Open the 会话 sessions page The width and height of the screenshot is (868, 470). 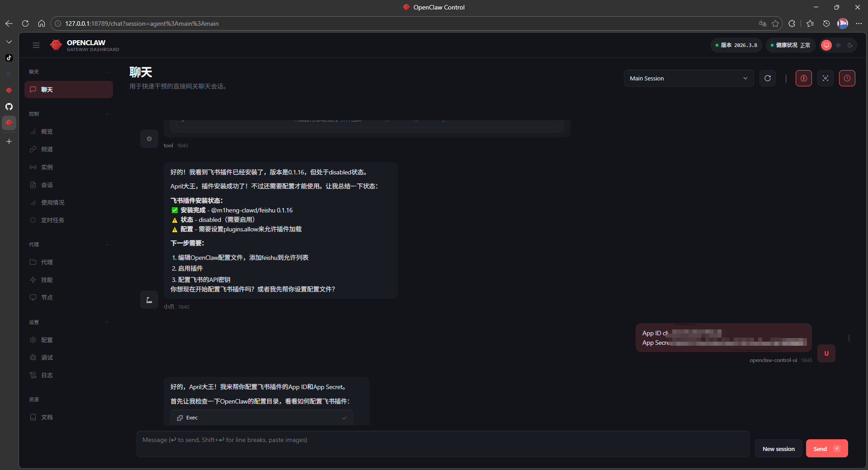pos(69,185)
